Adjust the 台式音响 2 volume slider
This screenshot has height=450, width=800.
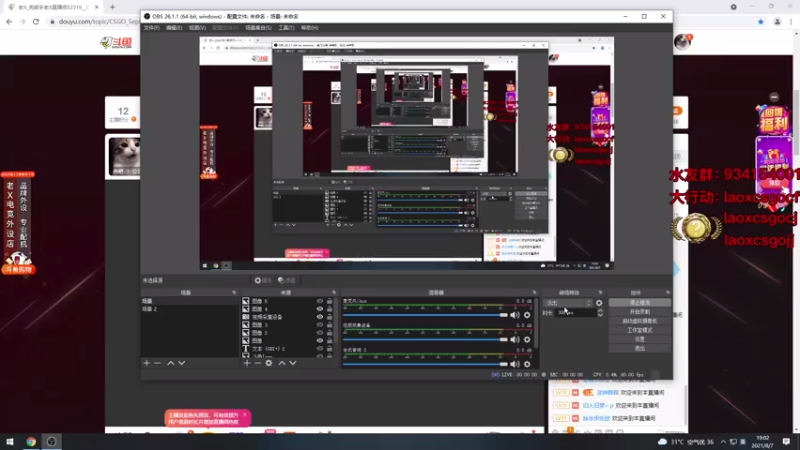426,364
